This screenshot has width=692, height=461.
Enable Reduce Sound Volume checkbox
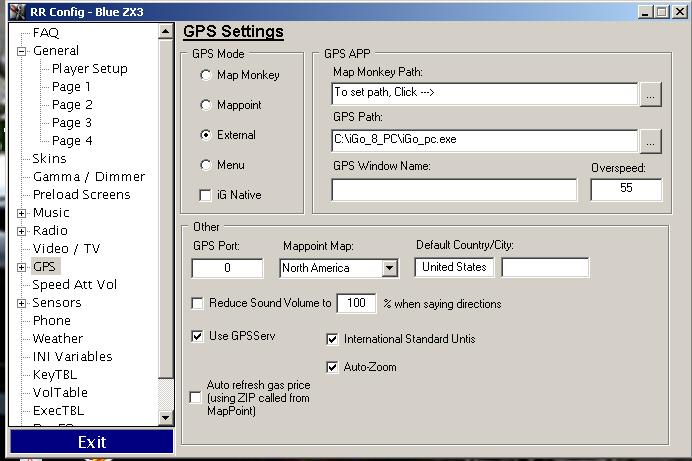(x=197, y=304)
